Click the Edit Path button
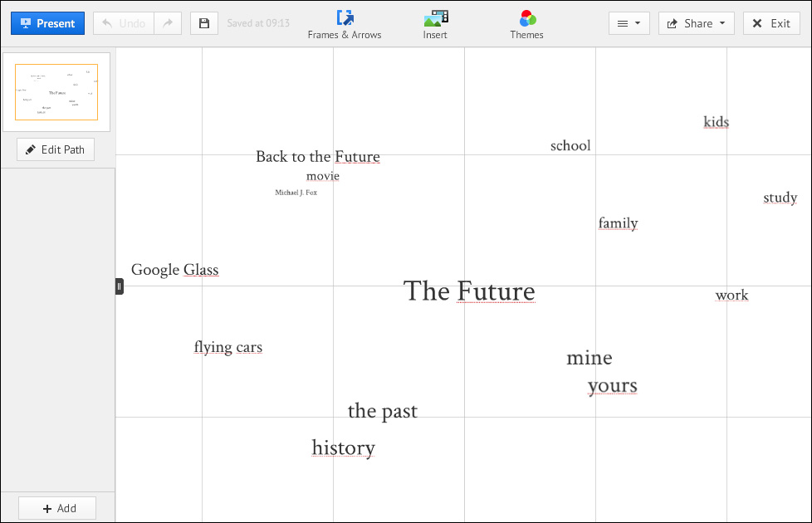Viewport: 812px width, 523px height. point(56,149)
